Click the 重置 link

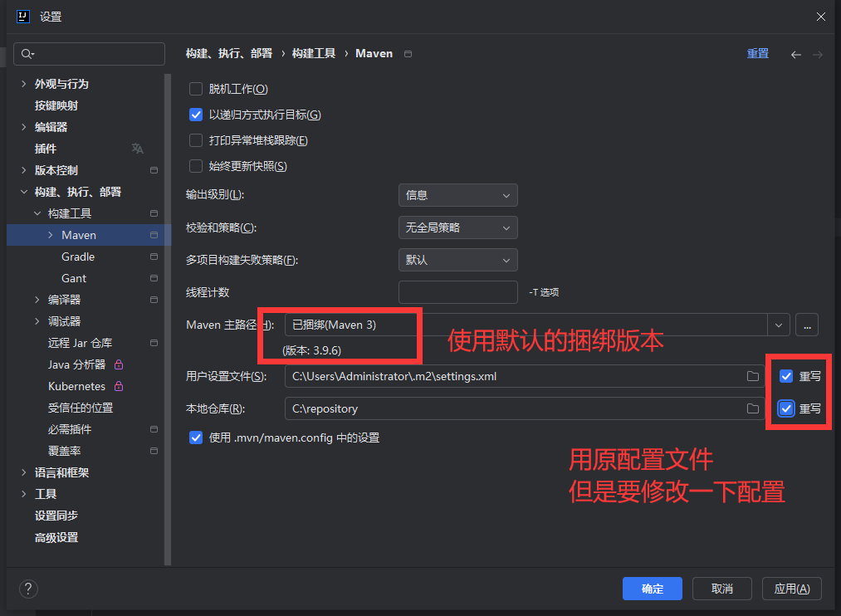click(x=758, y=53)
